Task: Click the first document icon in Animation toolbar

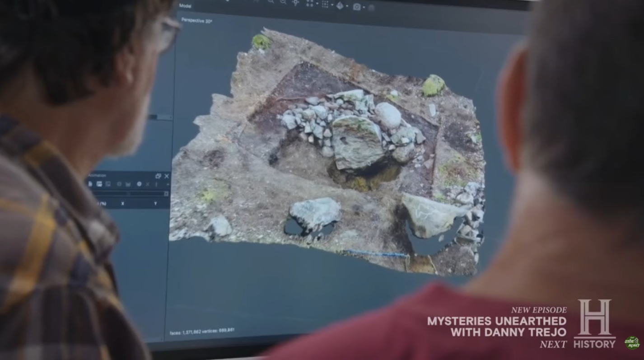Action: 90,184
